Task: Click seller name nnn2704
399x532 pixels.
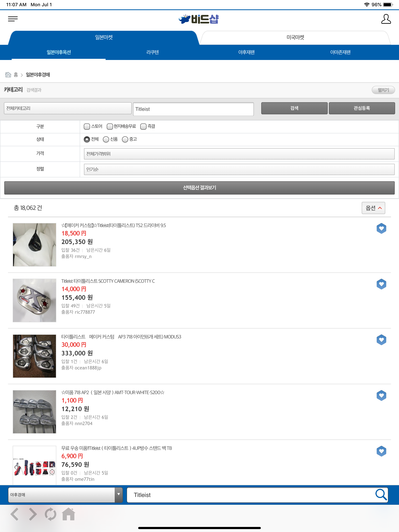Action: [84, 424]
